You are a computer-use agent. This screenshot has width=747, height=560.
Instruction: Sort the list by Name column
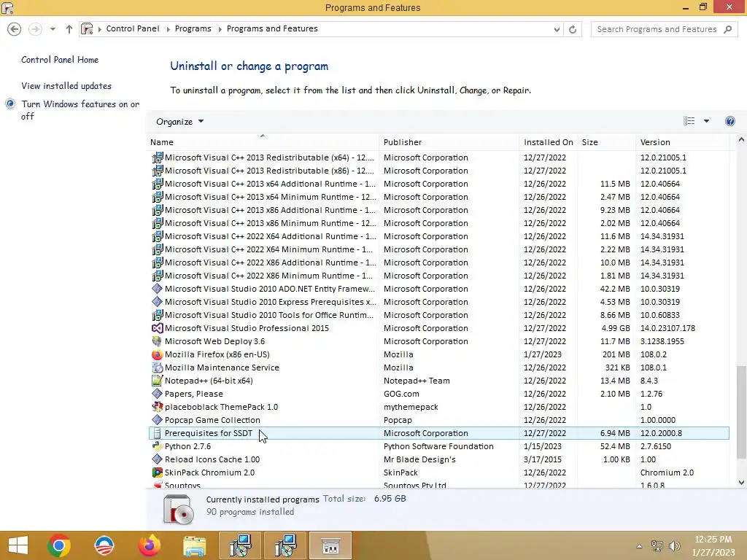click(x=263, y=142)
